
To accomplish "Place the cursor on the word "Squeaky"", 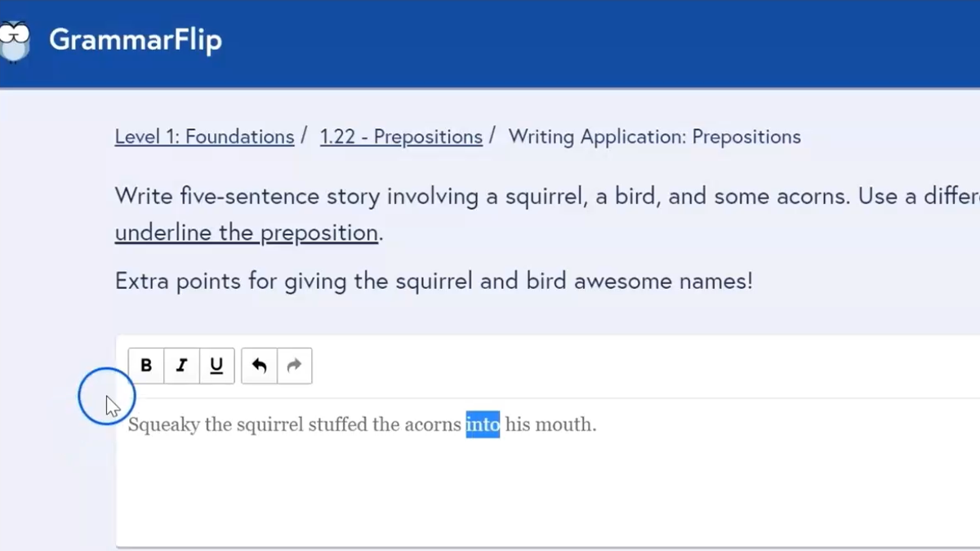I will pyautogui.click(x=163, y=425).
